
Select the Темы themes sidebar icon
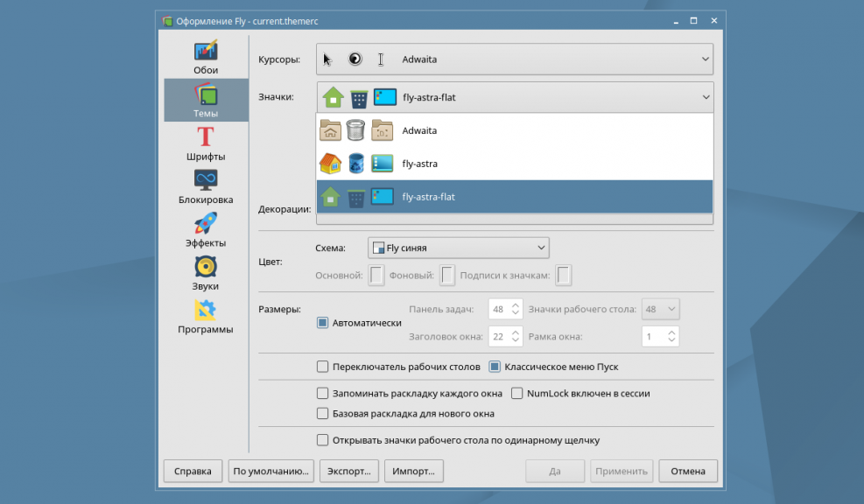(x=206, y=94)
